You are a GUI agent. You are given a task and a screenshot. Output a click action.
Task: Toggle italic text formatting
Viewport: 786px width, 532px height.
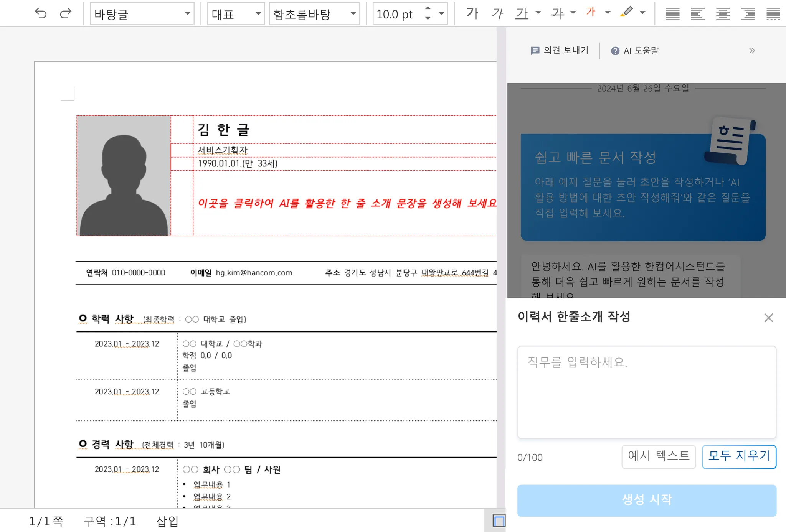coord(497,14)
